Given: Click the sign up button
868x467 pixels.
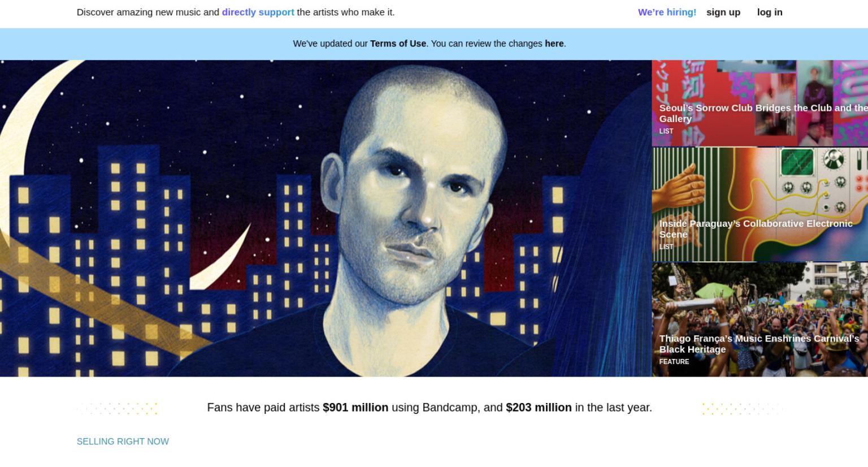Looking at the screenshot, I should (723, 12).
